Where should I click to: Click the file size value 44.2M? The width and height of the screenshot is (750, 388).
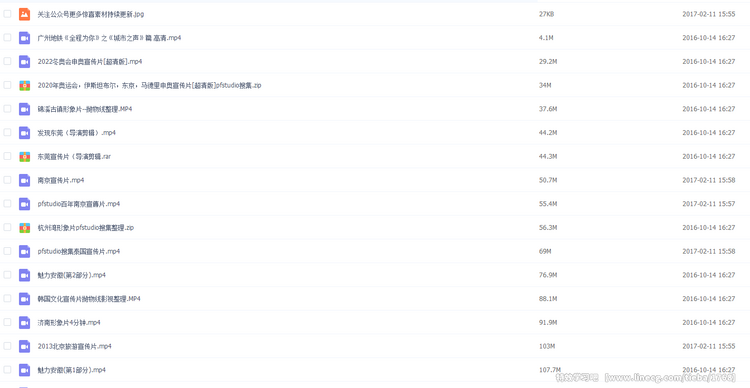tap(548, 133)
